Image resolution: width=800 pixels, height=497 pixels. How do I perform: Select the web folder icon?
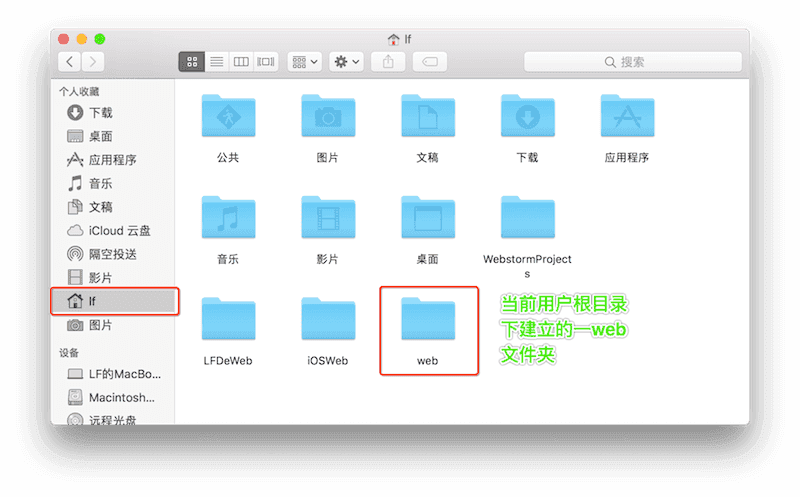coord(428,319)
